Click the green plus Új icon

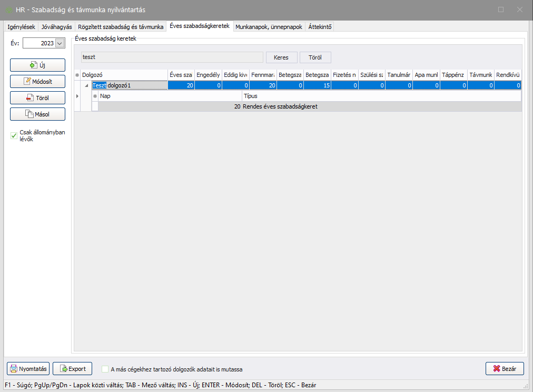coord(33,65)
